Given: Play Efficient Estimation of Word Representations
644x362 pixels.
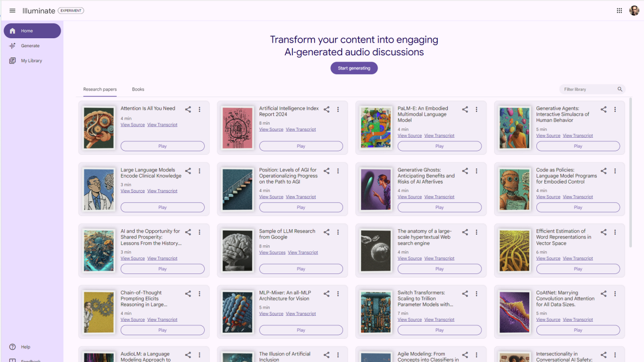Looking at the screenshot, I should (578, 269).
